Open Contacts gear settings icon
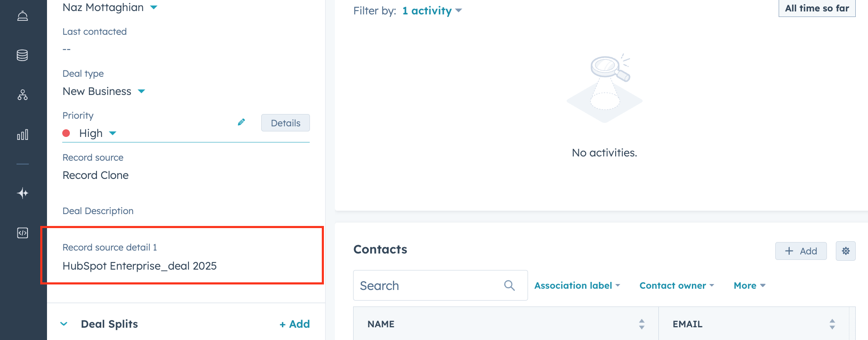Screen dimensions: 868x340 [x=846, y=251]
